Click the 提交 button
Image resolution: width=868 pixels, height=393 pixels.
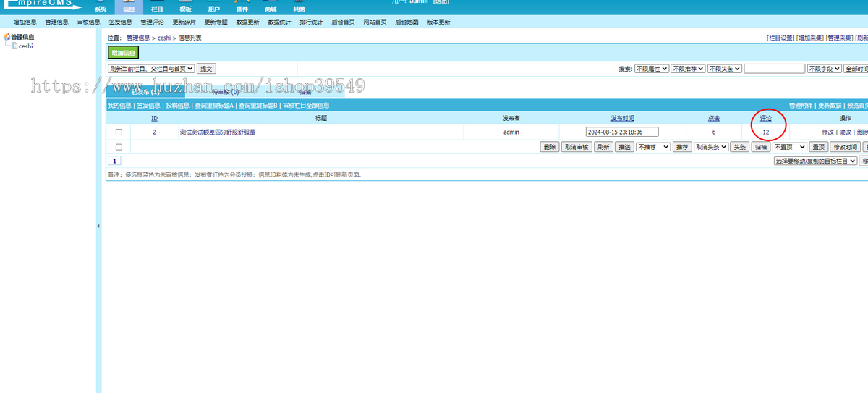click(207, 69)
